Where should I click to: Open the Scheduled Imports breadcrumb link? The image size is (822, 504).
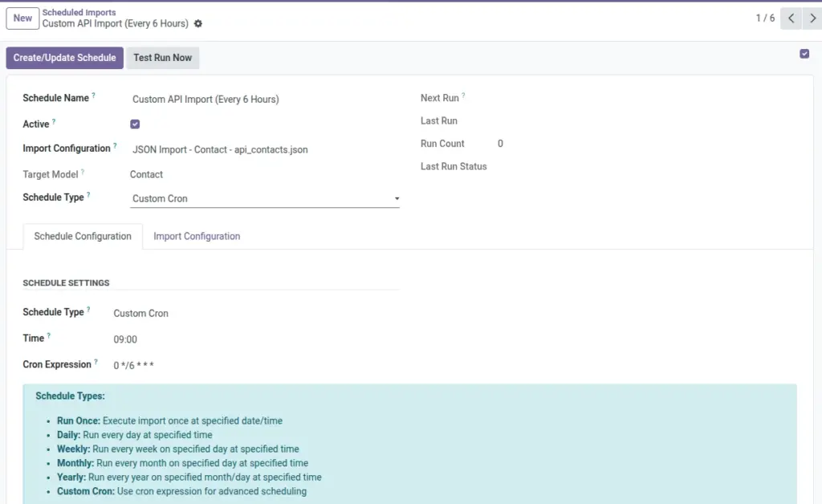(x=79, y=12)
